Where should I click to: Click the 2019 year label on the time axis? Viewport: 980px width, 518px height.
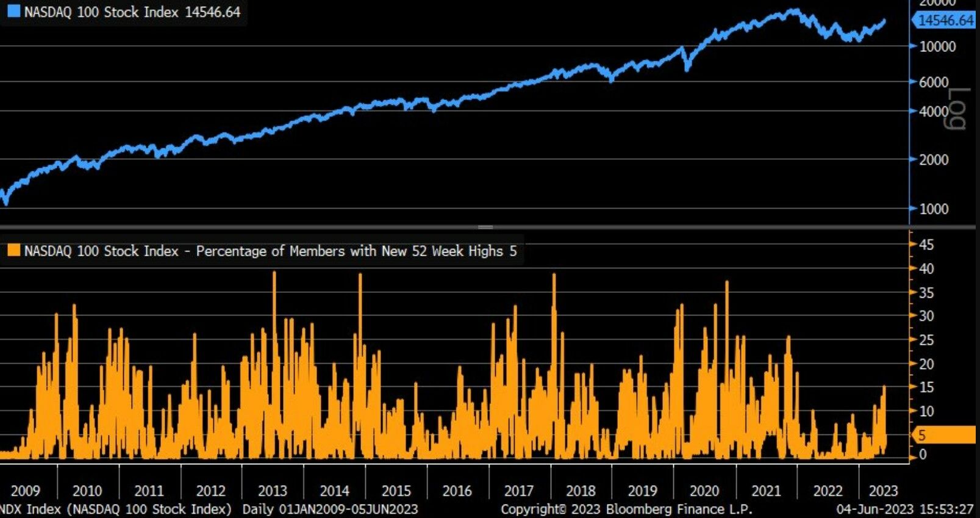pos(643,491)
